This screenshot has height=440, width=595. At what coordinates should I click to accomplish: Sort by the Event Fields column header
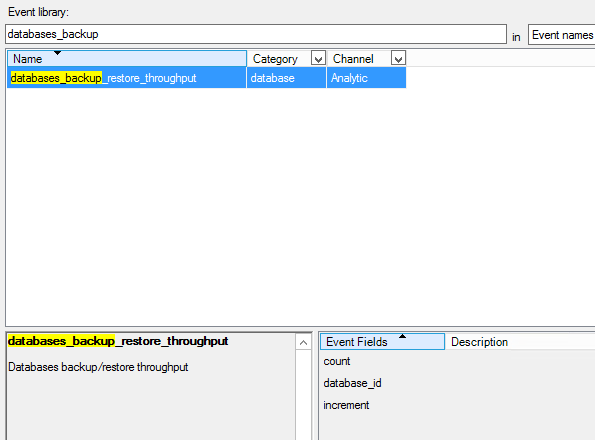(x=382, y=342)
